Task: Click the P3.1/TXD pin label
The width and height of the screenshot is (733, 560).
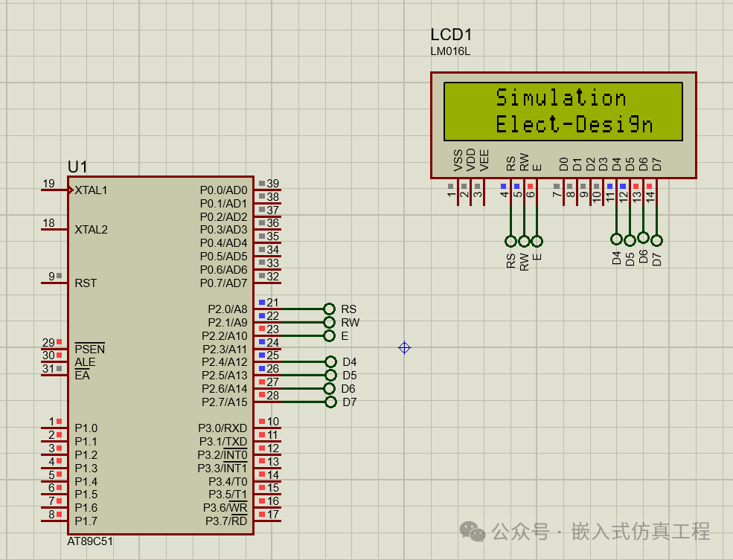Action: point(223,441)
